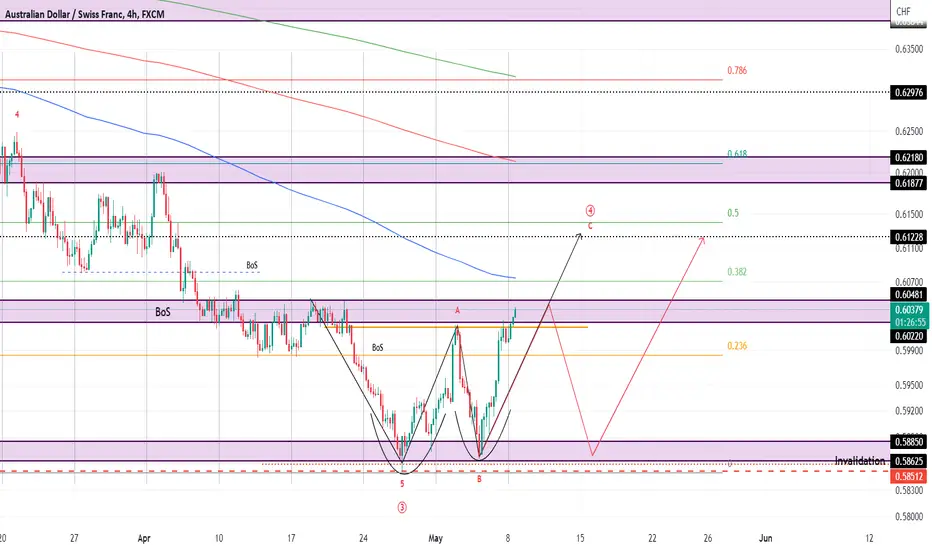This screenshot has height=550, width=932.
Task: Select the 0.60220 price label
Action: point(909,336)
